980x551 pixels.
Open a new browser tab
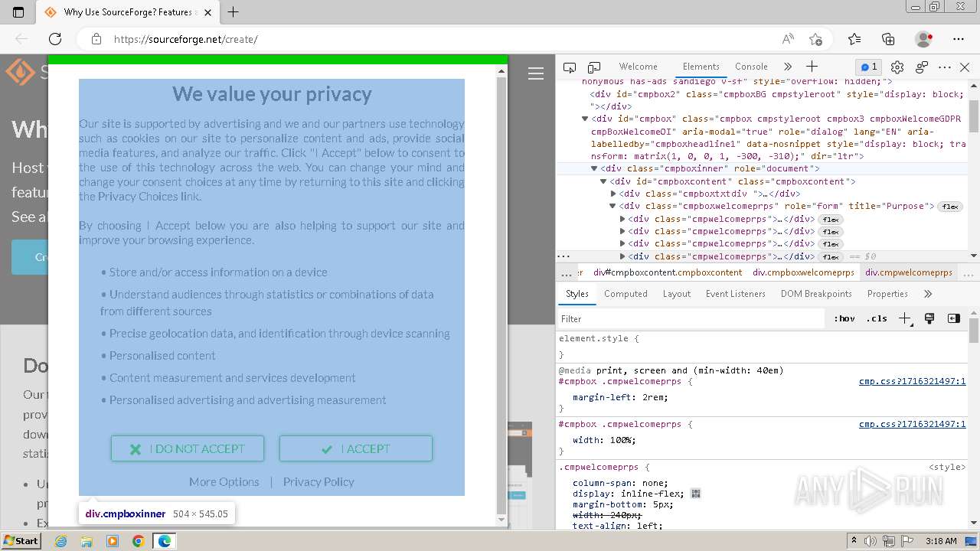click(x=234, y=12)
